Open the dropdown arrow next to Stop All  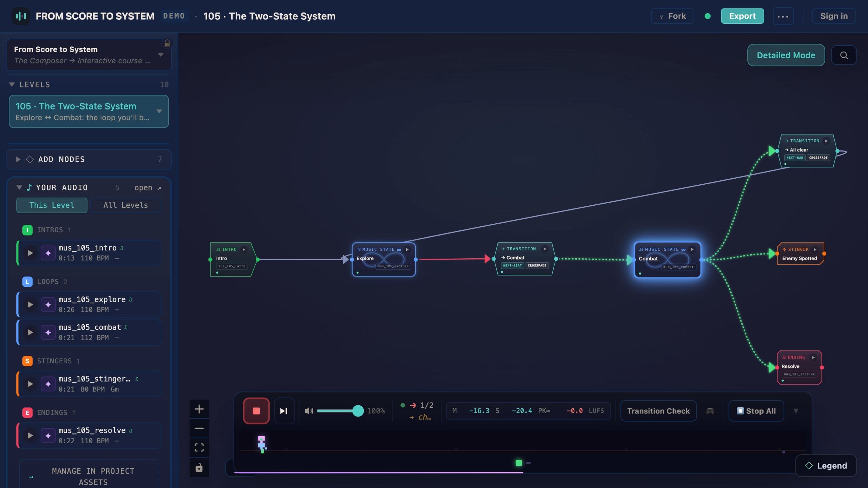pyautogui.click(x=796, y=411)
